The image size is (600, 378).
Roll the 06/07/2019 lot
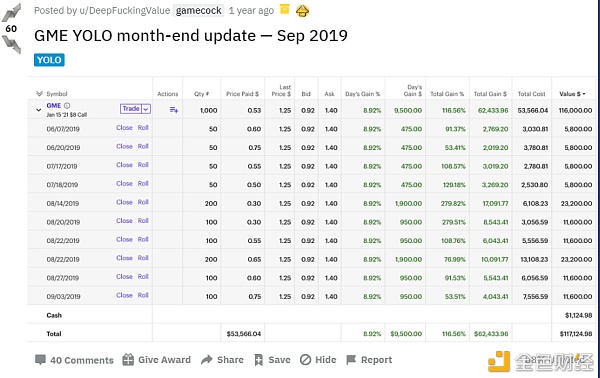click(143, 128)
